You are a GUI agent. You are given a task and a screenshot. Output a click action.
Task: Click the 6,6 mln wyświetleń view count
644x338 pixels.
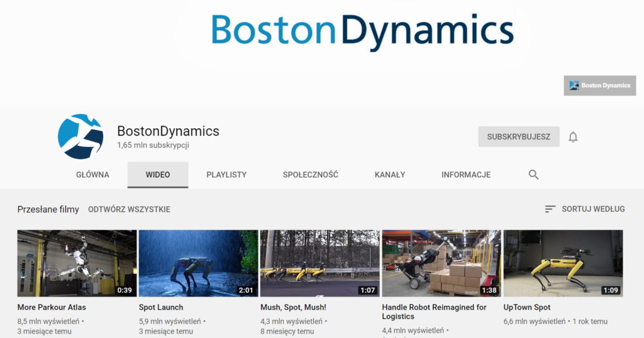[535, 321]
